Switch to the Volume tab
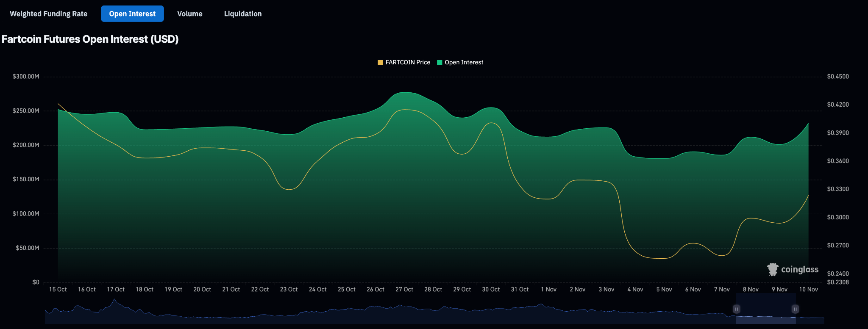Image resolution: width=868 pixels, height=329 pixels. pos(189,14)
